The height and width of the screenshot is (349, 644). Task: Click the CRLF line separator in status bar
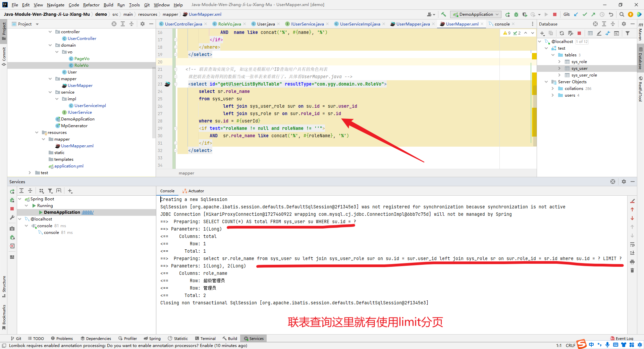571,345
